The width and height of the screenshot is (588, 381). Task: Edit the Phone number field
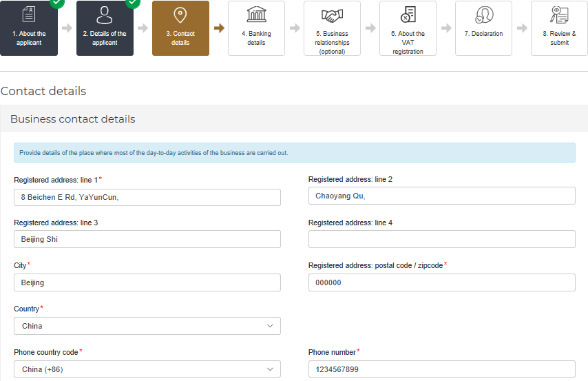click(442, 369)
